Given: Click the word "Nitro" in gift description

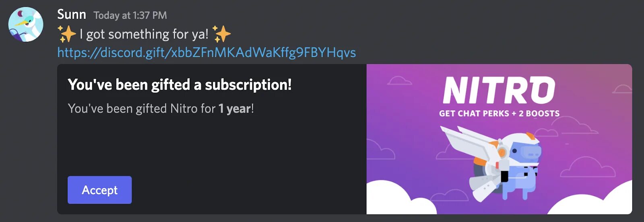Looking at the screenshot, I should [184, 109].
